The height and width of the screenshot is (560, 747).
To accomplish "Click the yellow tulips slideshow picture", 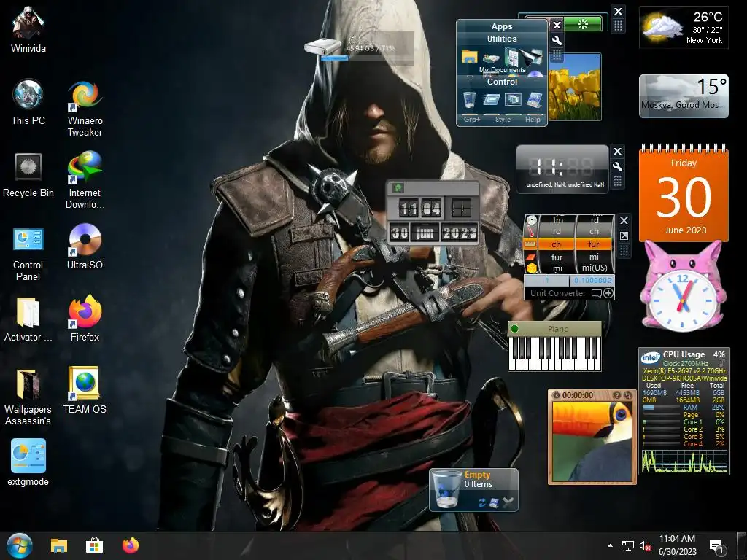I will pyautogui.click(x=575, y=87).
